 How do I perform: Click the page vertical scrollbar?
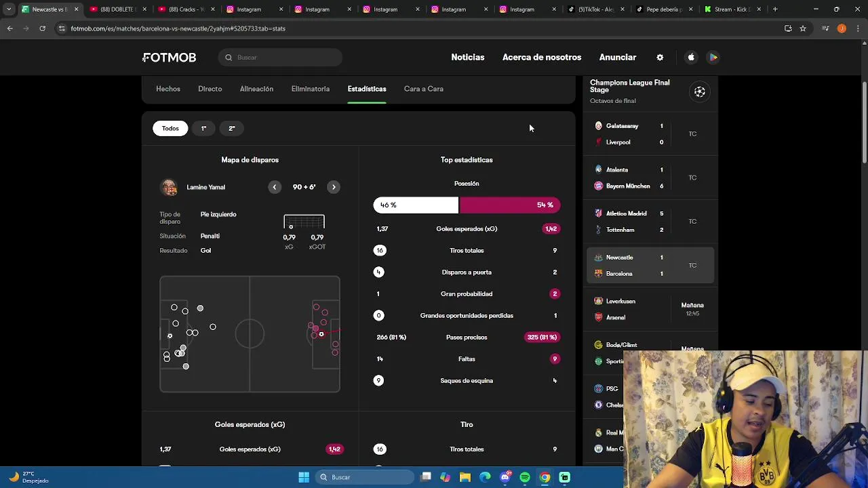point(864,122)
